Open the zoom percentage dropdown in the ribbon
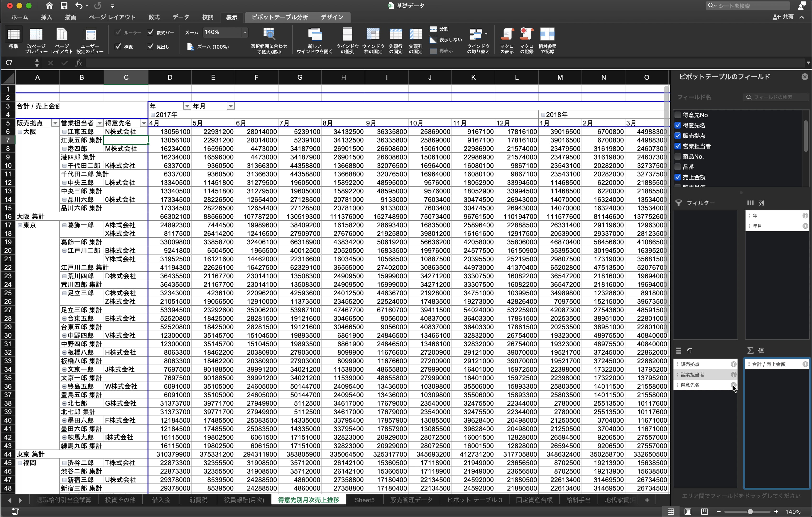Viewport: 812px width, 517px height. click(245, 32)
